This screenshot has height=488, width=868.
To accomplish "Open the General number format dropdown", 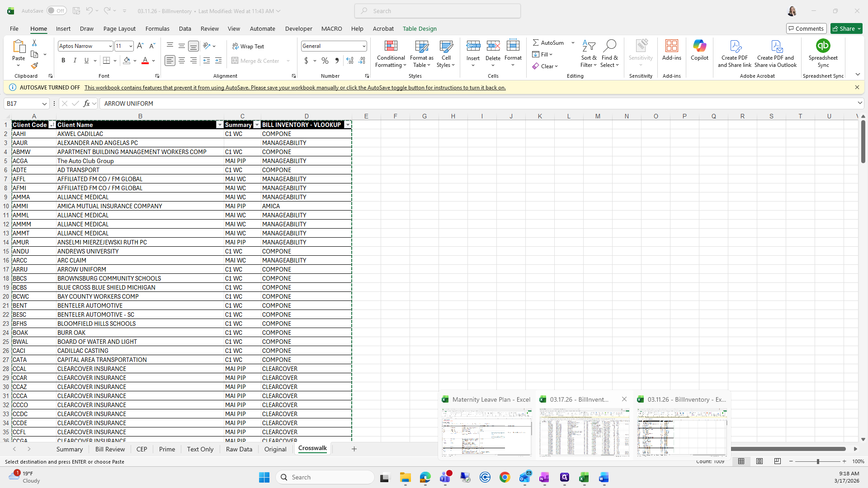I will 363,46.
